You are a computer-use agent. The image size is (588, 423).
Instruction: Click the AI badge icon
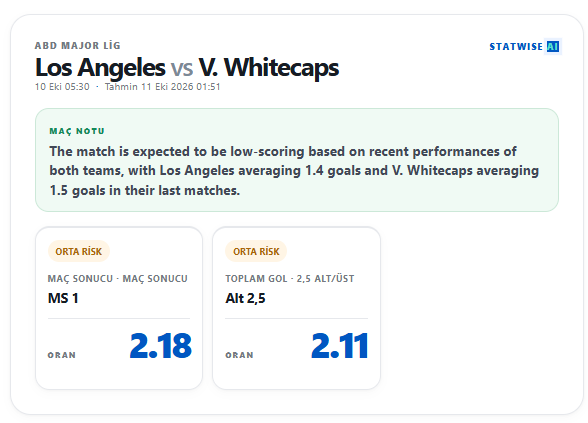553,46
